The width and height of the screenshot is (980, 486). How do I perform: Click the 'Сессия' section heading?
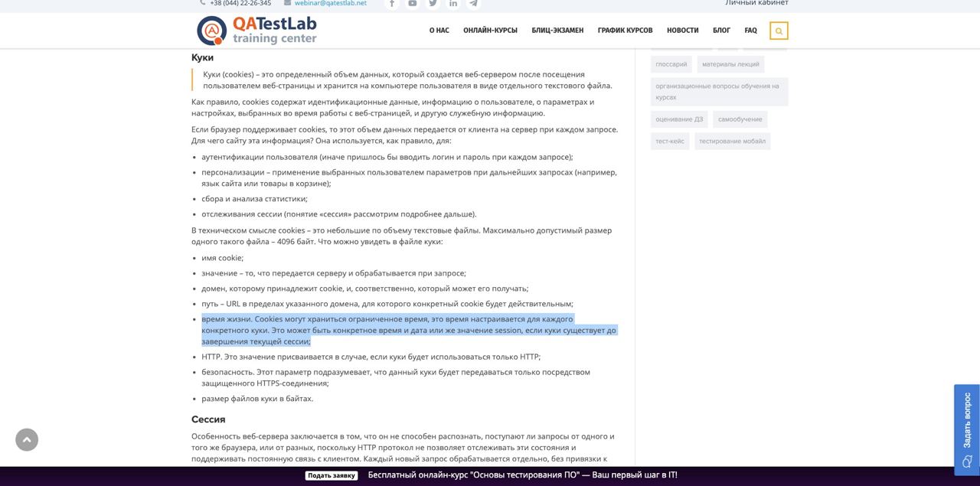pyautogui.click(x=208, y=419)
